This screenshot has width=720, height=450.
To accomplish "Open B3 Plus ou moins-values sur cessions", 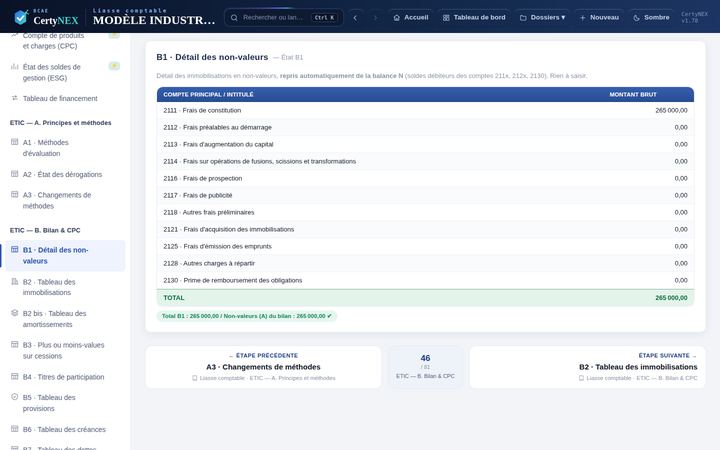I will click(65, 350).
